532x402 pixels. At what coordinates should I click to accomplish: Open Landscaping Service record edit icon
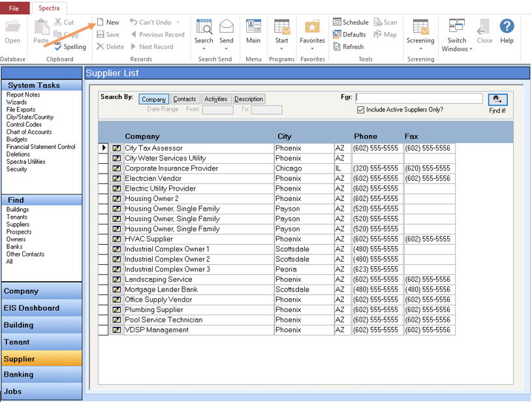tap(117, 279)
